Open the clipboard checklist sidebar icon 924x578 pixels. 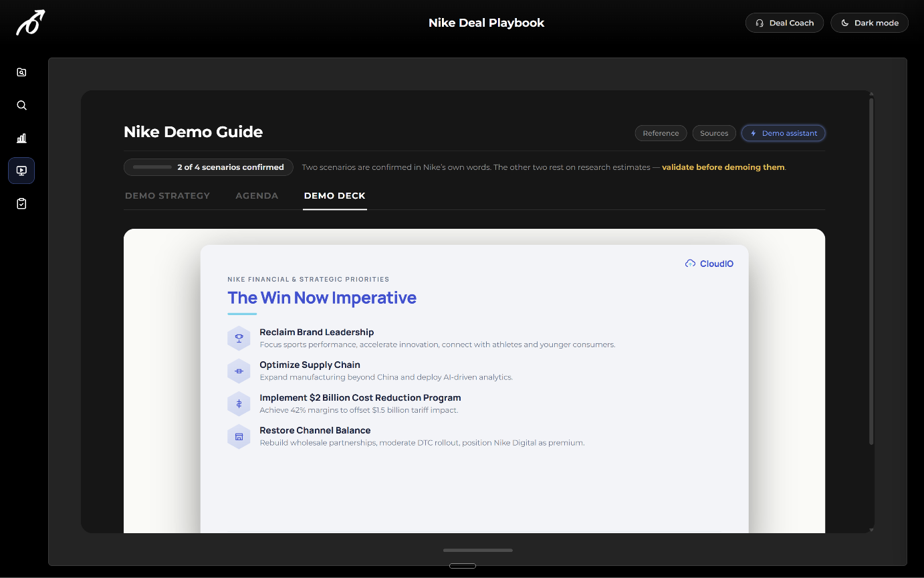coord(21,203)
